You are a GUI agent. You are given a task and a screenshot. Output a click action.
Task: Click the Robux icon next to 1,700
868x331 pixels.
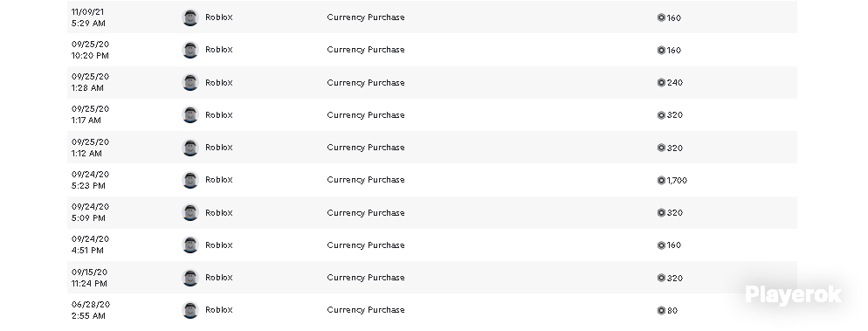point(661,181)
